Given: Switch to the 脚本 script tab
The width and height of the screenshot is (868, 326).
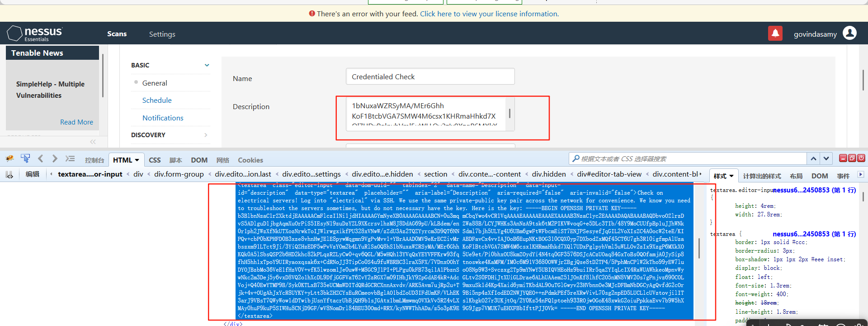Looking at the screenshot, I should [175, 160].
